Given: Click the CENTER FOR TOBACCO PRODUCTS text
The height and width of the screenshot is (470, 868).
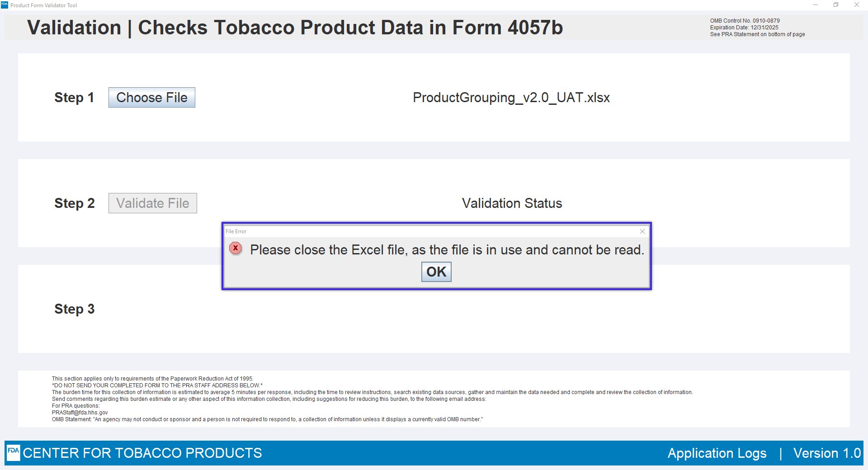Looking at the screenshot, I should (142, 453).
